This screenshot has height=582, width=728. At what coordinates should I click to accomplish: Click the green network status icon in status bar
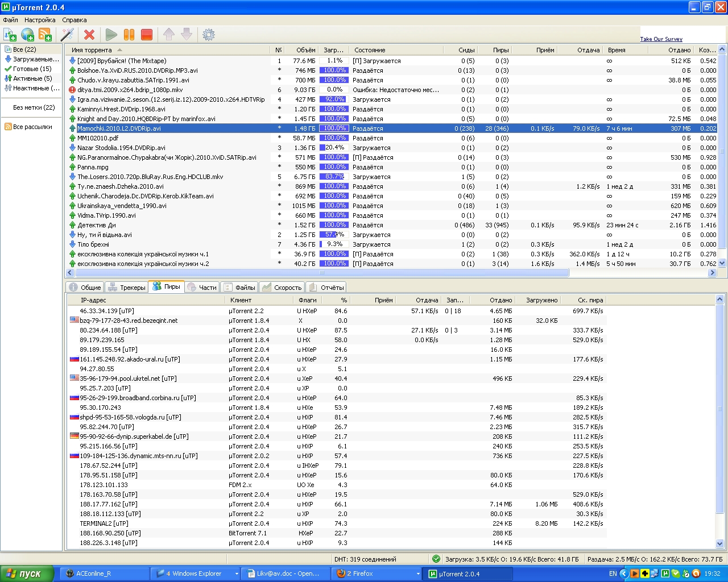(436, 559)
